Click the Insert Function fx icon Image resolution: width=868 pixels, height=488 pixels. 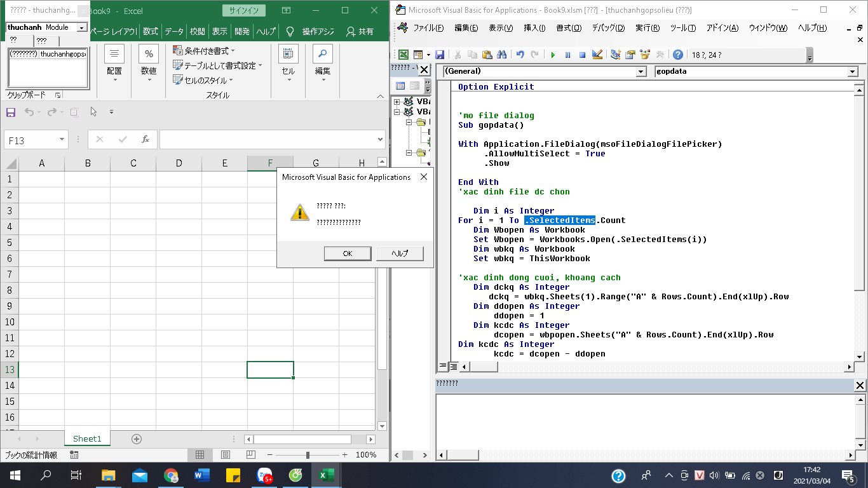(145, 140)
